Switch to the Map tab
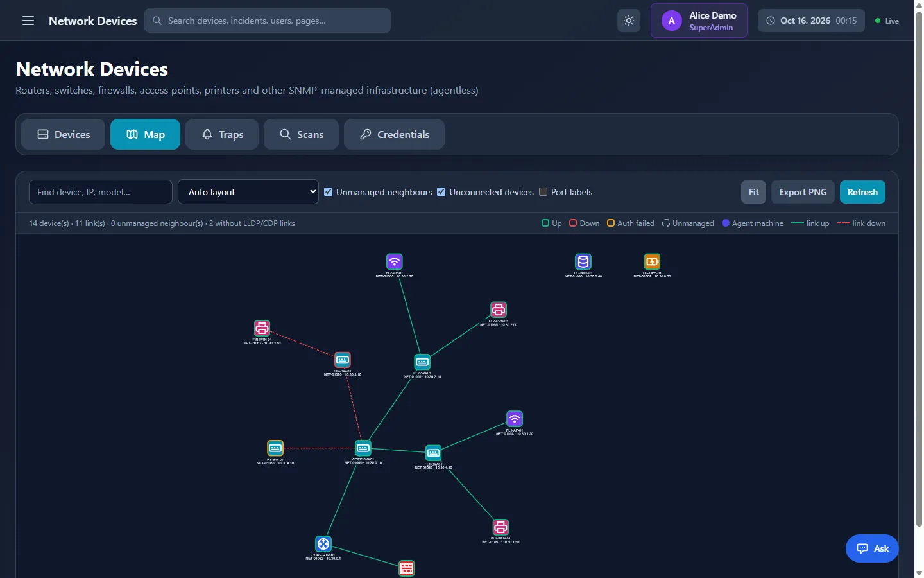Screen dimensions: 924x578 pos(145,134)
